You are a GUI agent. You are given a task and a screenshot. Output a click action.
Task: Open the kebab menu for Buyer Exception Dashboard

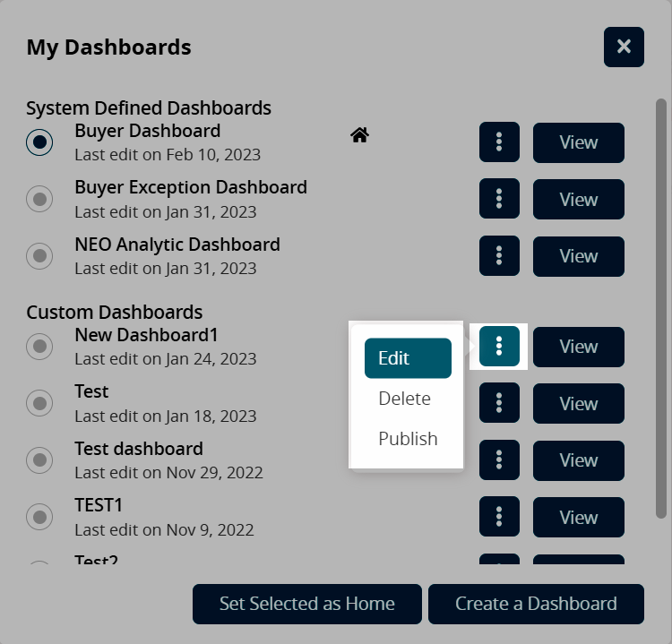[499, 199]
